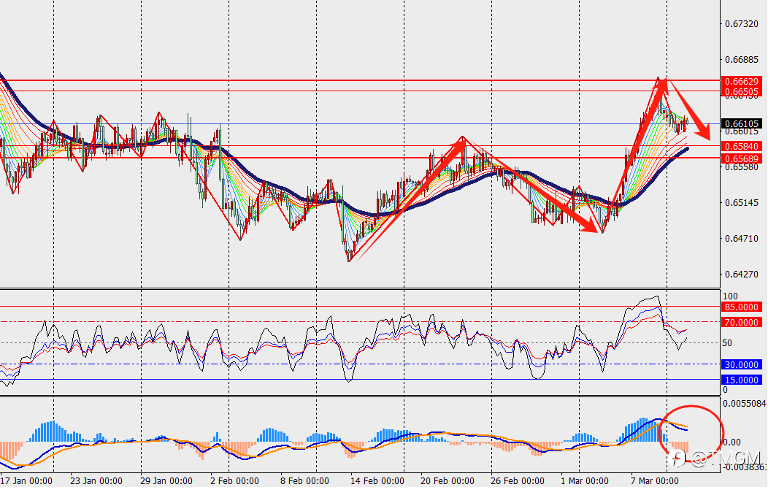Click the 26 Feb 00:00 date label
The image size is (770, 490).
coord(518,481)
